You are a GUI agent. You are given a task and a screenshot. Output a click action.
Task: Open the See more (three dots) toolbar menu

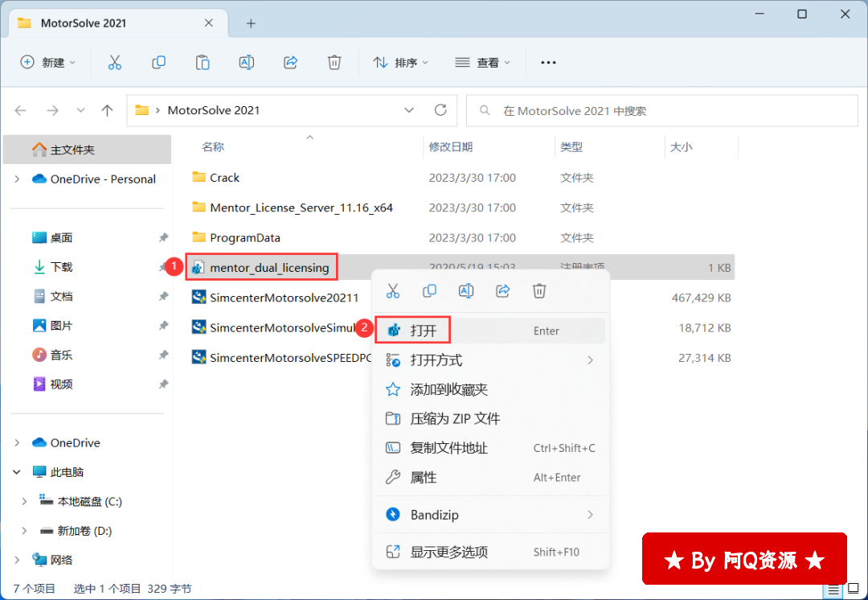(x=548, y=63)
